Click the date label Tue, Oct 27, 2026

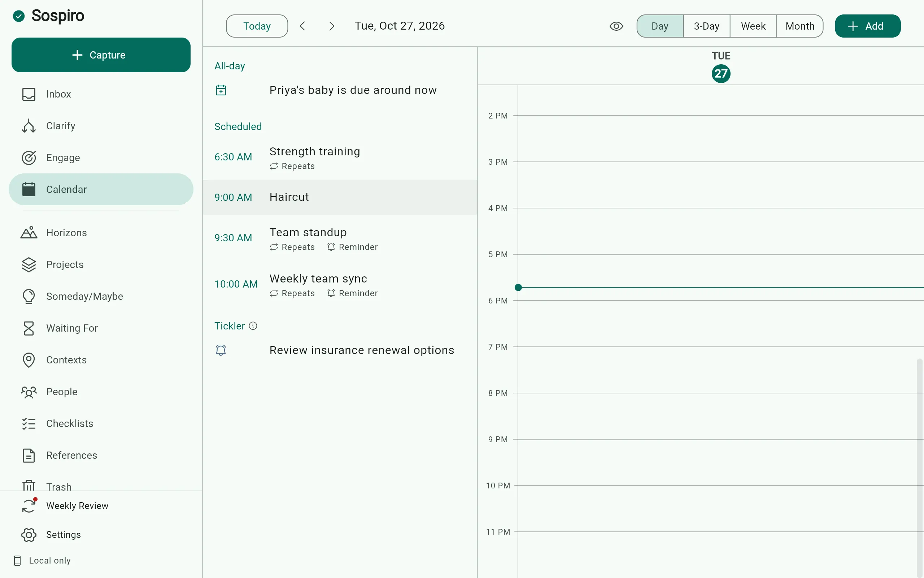400,26
